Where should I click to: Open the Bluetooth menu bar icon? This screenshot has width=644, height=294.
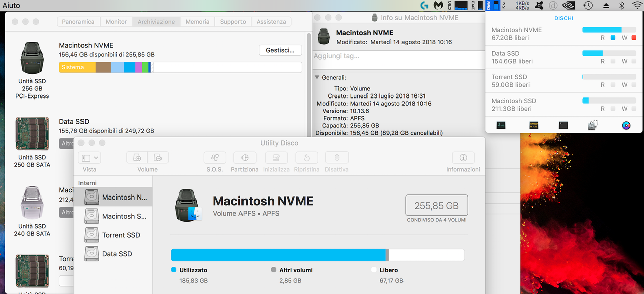(622, 5)
